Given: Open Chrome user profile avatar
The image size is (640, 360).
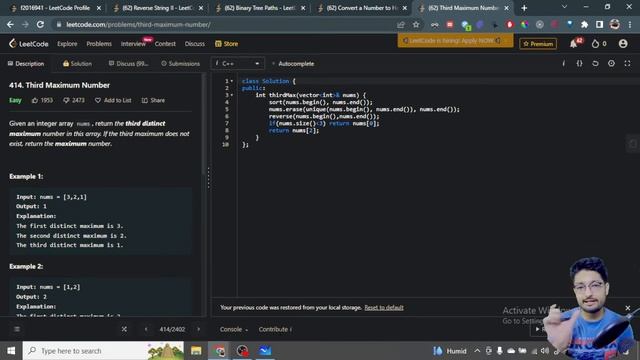Looking at the screenshot, I should tap(615, 24).
